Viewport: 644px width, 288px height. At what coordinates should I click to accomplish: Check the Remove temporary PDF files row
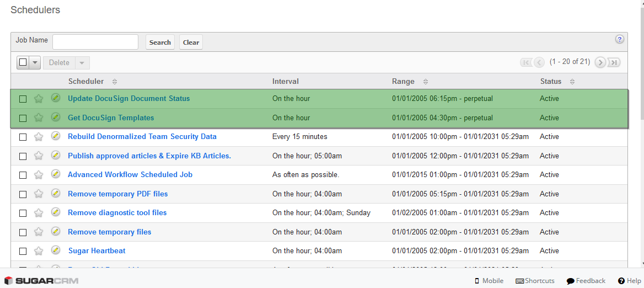tap(23, 194)
